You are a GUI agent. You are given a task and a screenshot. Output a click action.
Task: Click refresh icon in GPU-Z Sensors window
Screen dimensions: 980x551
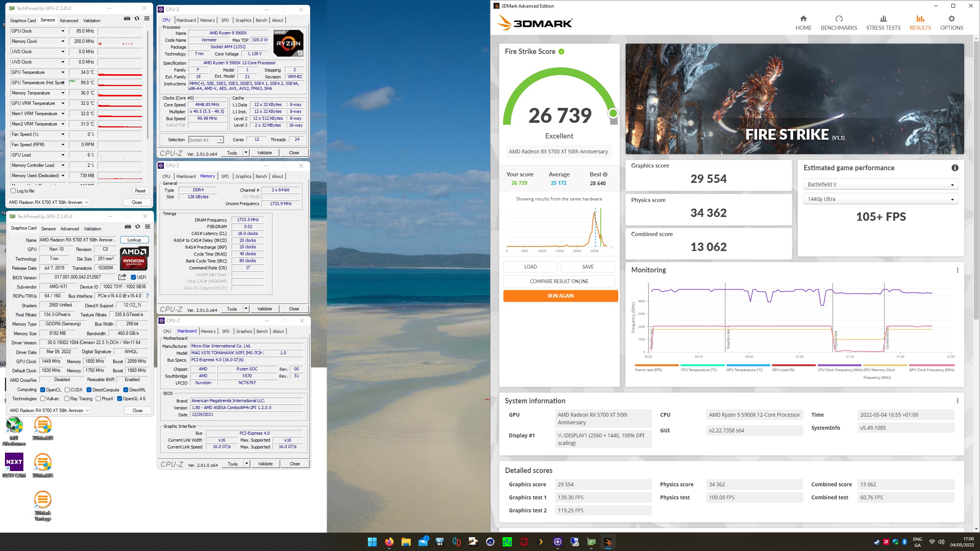click(137, 18)
